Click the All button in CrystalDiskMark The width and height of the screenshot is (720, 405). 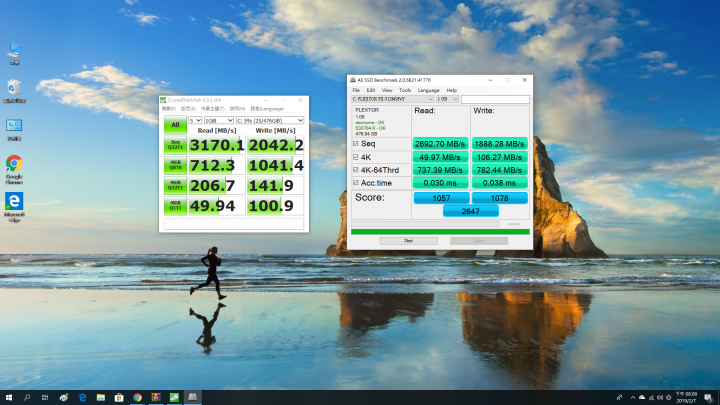click(x=174, y=125)
